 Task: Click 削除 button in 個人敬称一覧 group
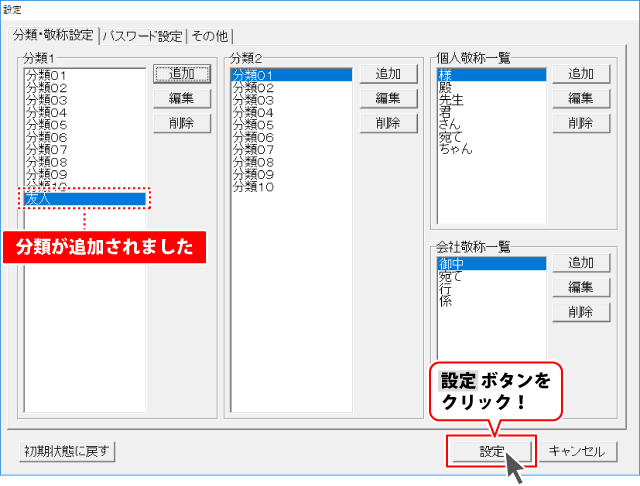coord(581,123)
